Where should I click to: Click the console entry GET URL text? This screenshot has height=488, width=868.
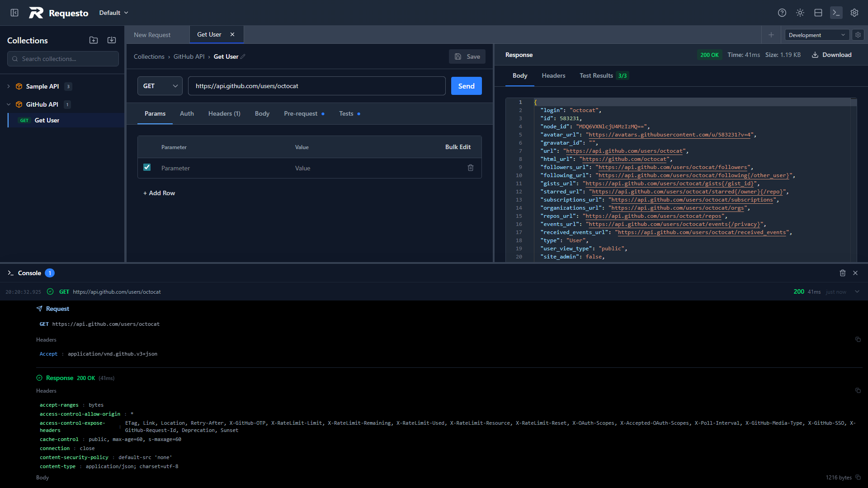[117, 291]
